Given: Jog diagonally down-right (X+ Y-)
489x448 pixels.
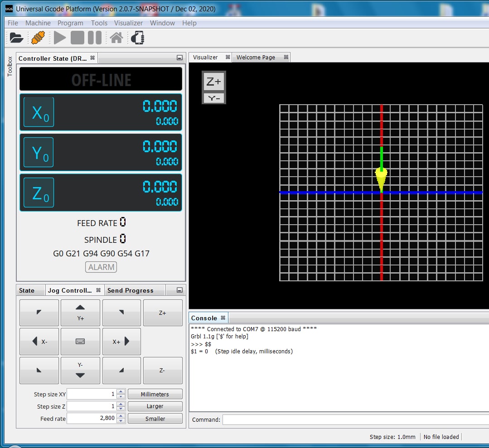Looking at the screenshot, I should click(x=121, y=371).
